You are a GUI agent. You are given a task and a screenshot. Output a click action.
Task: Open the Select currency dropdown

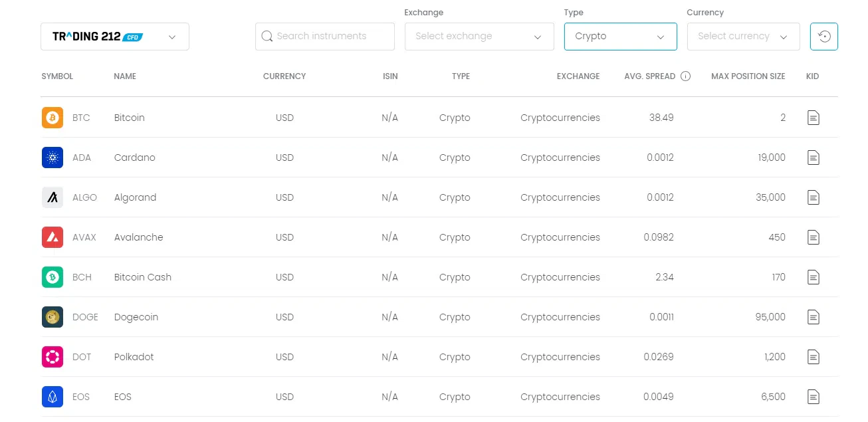[x=744, y=37]
